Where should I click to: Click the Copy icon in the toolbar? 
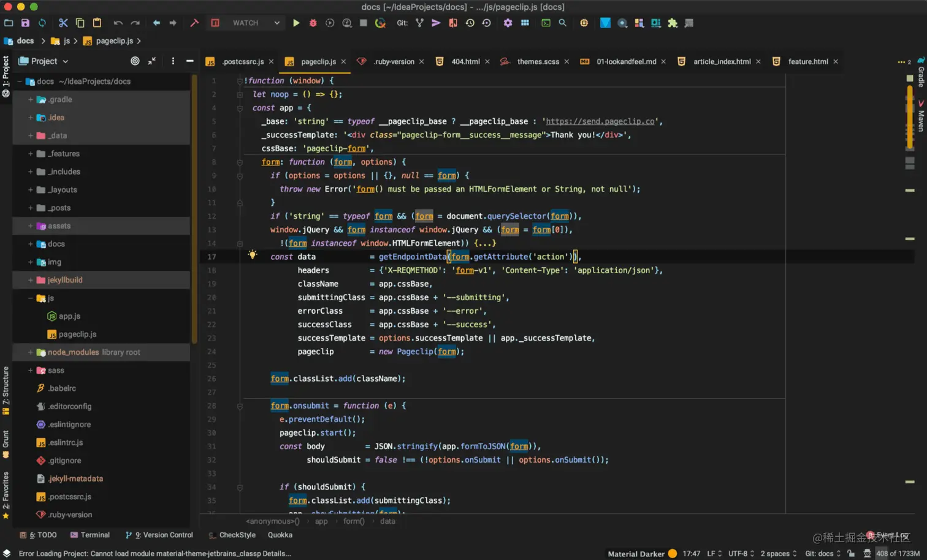(x=80, y=23)
